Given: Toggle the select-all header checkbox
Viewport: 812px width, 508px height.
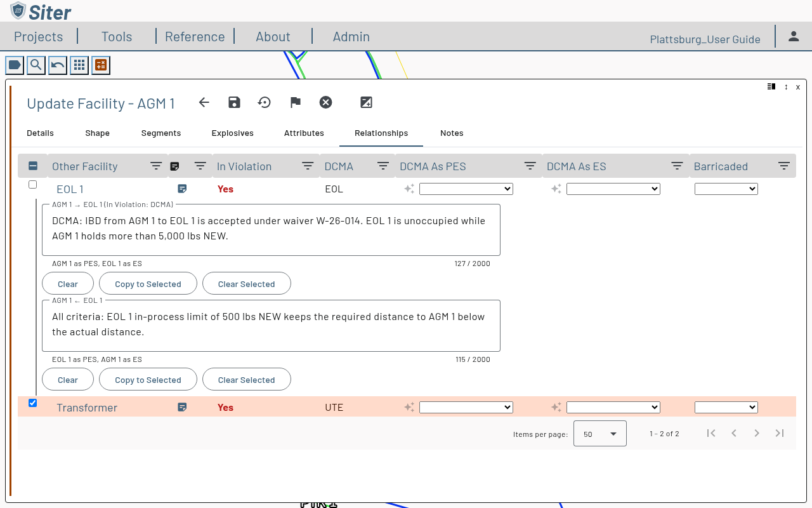Looking at the screenshot, I should point(33,166).
